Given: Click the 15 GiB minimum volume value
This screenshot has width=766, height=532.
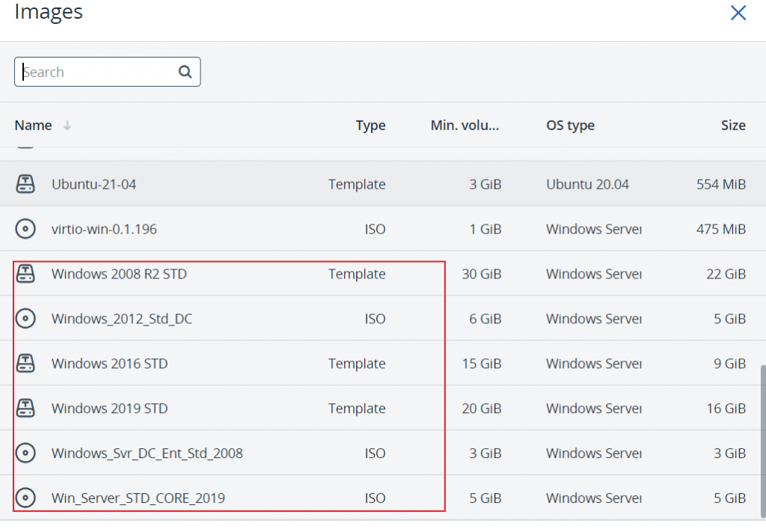Looking at the screenshot, I should pos(482,364).
